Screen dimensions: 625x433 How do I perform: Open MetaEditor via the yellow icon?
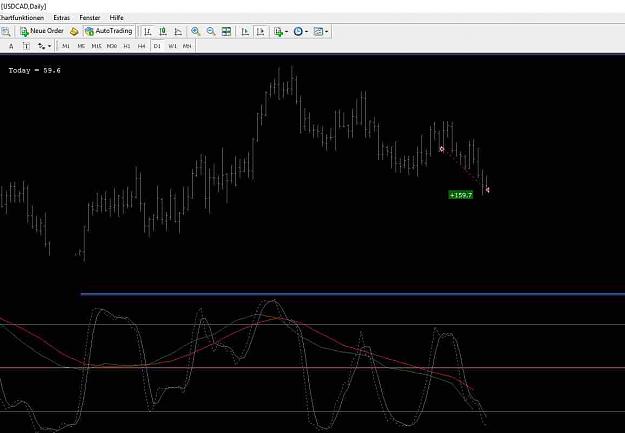click(74, 31)
